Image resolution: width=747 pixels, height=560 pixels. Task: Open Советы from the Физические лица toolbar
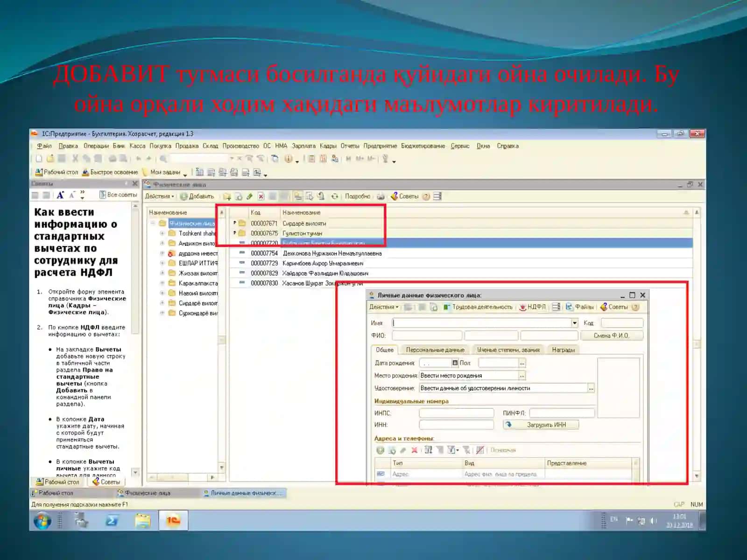[404, 196]
